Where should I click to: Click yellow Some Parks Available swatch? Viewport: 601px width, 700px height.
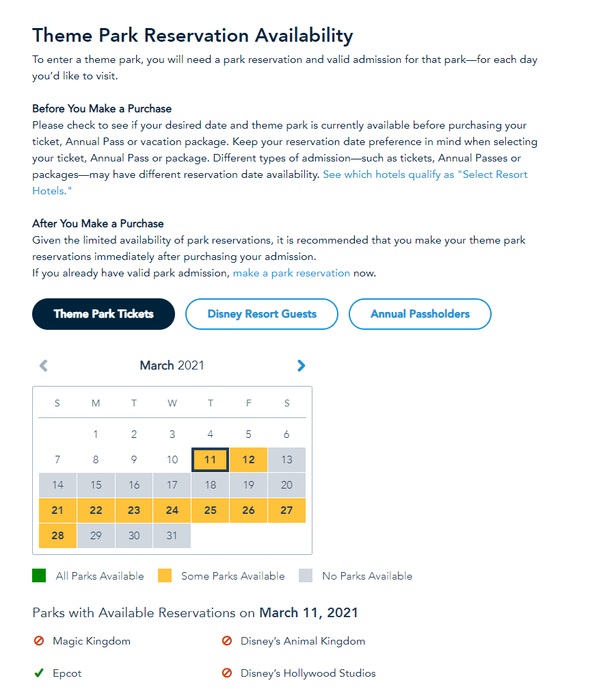coord(165,575)
